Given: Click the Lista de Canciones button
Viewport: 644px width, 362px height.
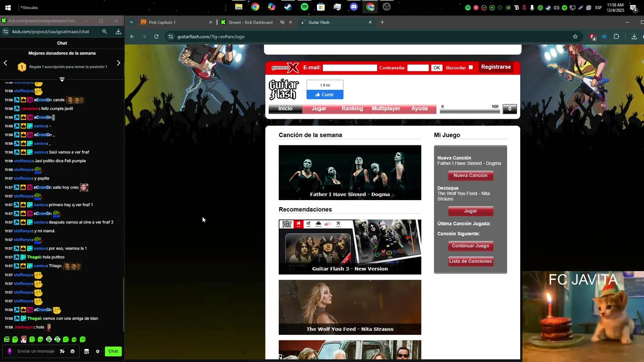Looking at the screenshot, I should 470,261.
